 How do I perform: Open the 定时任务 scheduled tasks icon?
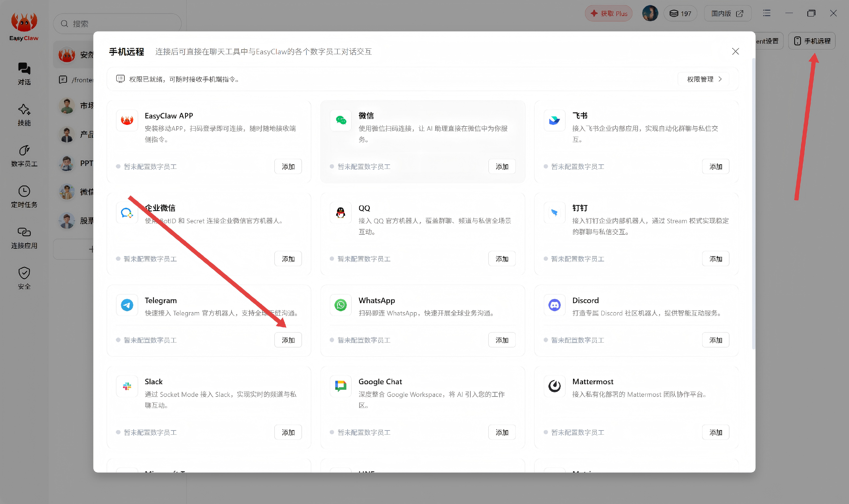coord(24,196)
